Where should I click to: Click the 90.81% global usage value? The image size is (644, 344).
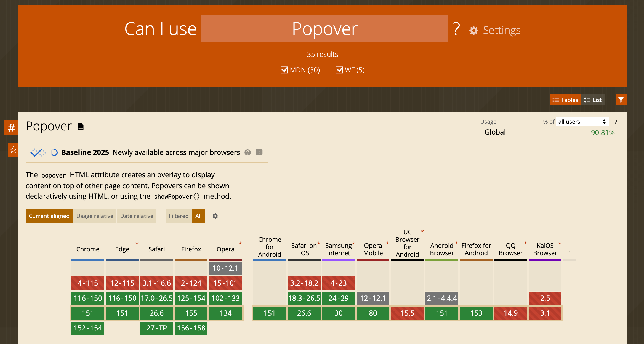coord(603,133)
